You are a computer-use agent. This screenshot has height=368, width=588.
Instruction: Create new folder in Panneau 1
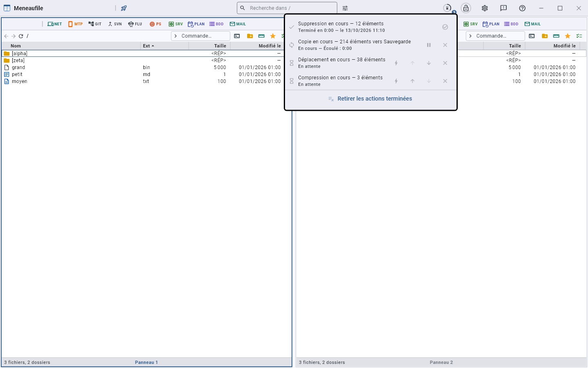pos(250,36)
